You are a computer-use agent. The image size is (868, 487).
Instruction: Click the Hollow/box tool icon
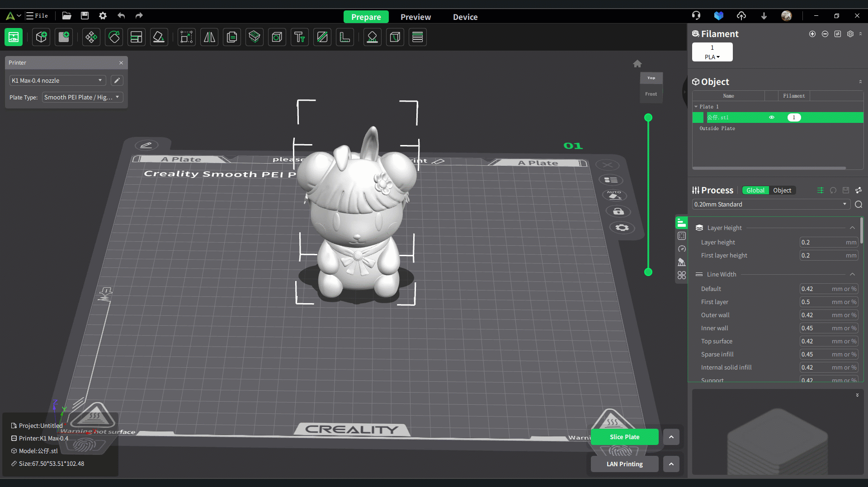coord(277,37)
